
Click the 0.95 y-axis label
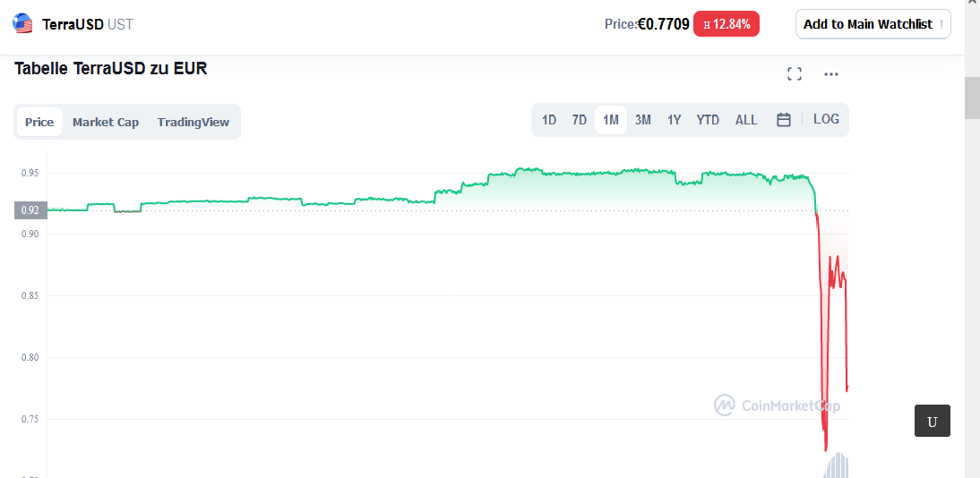(x=30, y=173)
